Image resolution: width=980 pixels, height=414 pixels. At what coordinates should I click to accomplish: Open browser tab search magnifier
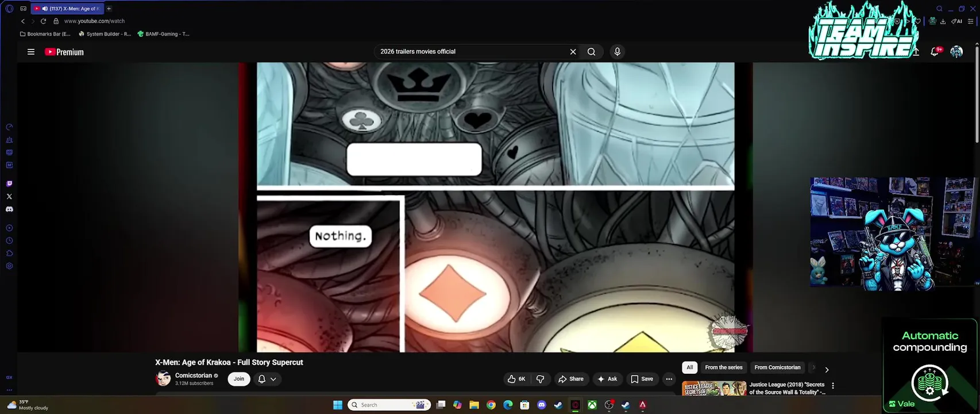point(939,9)
